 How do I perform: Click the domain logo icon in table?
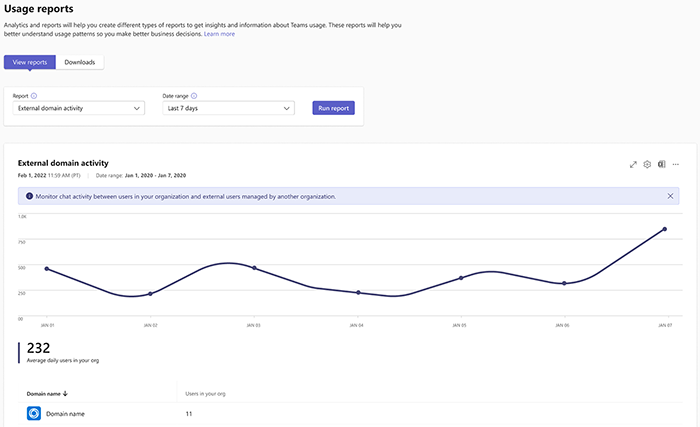click(x=34, y=414)
